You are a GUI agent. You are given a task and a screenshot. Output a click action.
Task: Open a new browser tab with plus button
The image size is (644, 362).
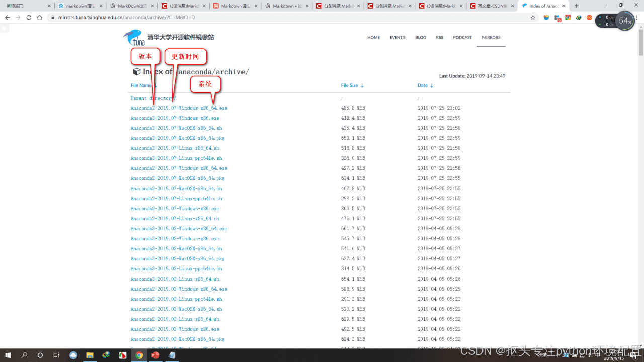(x=577, y=6)
